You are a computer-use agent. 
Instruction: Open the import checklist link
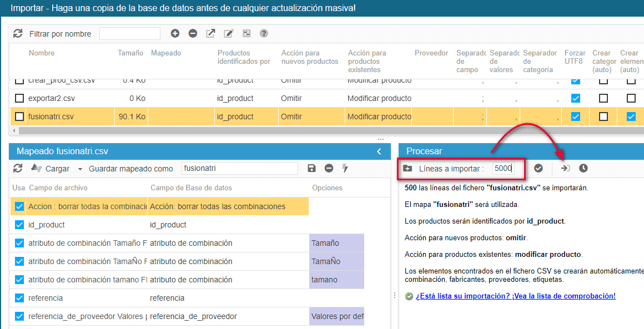515,296
